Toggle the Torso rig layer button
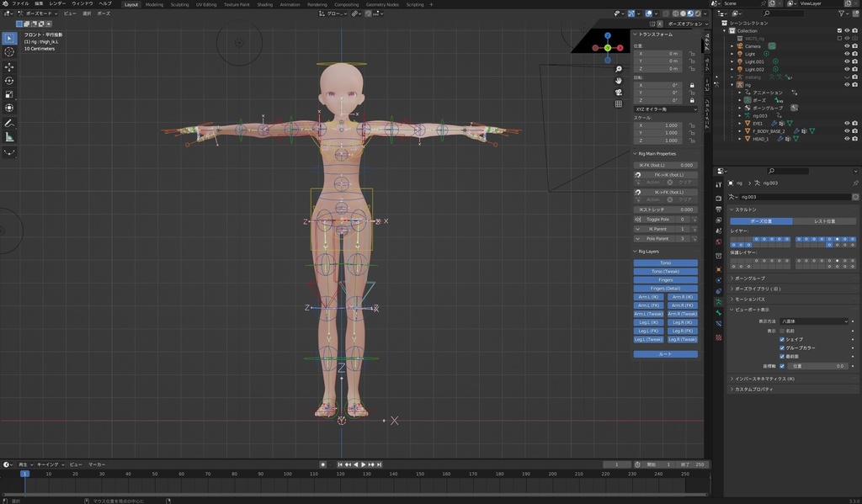The width and height of the screenshot is (862, 504). 666,263
